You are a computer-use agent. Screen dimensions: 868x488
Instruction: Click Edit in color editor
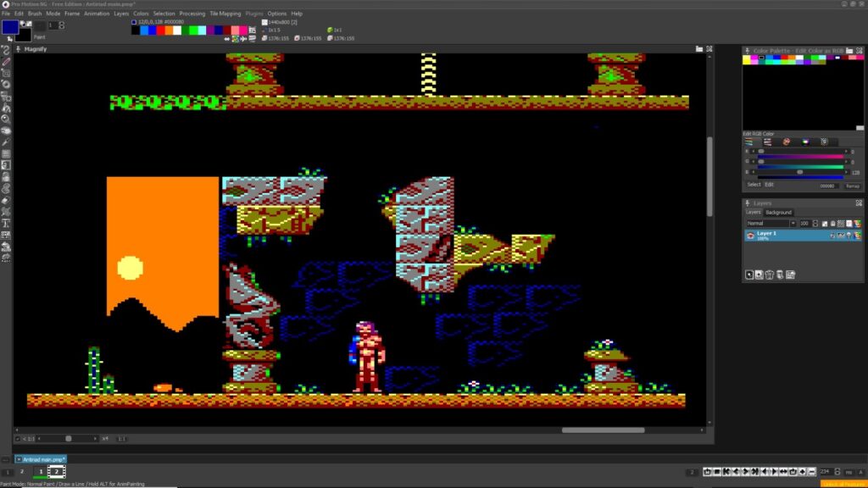coord(769,184)
